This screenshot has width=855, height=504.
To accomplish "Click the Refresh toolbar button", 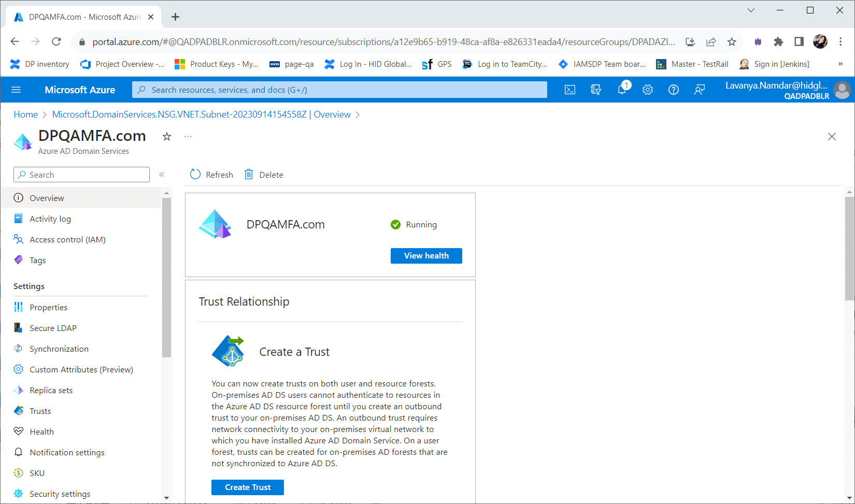I will point(211,175).
